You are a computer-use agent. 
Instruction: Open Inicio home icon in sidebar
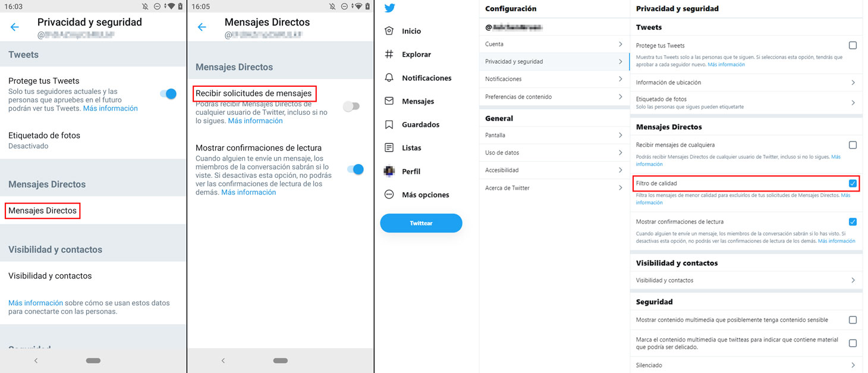pyautogui.click(x=389, y=31)
